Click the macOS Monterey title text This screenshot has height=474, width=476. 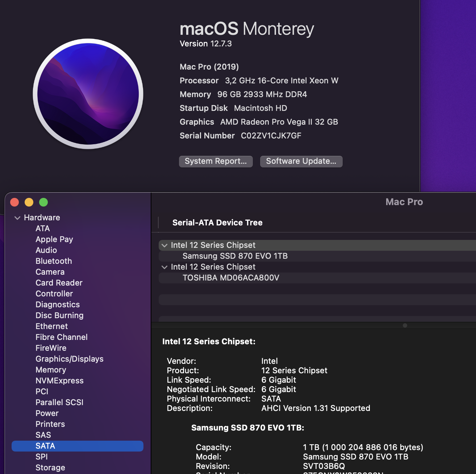pos(247,29)
